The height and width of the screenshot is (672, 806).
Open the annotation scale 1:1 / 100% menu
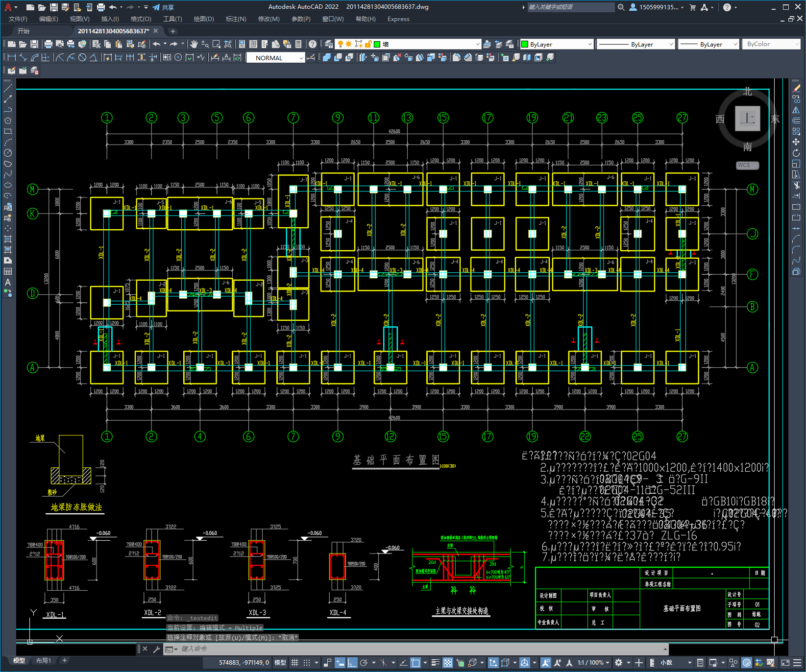click(593, 663)
